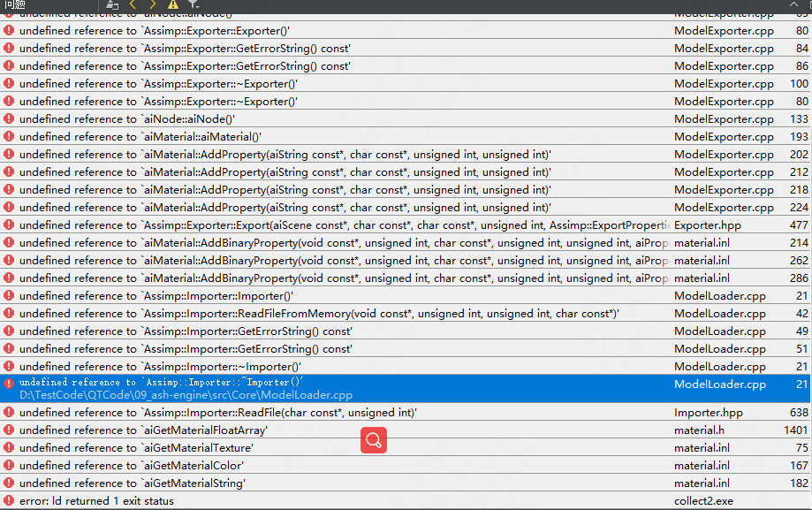Go to the previous issue arrow
The image size is (812, 510).
point(133,4)
